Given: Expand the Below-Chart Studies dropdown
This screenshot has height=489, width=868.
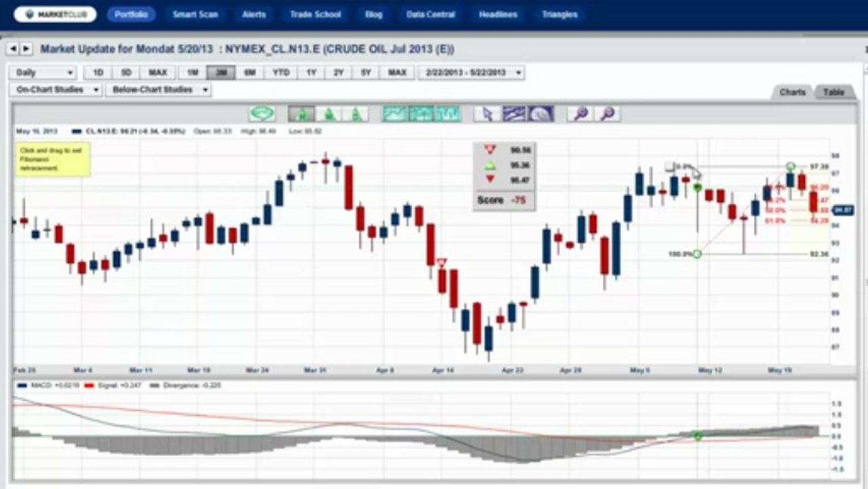Looking at the screenshot, I should coord(158,90).
